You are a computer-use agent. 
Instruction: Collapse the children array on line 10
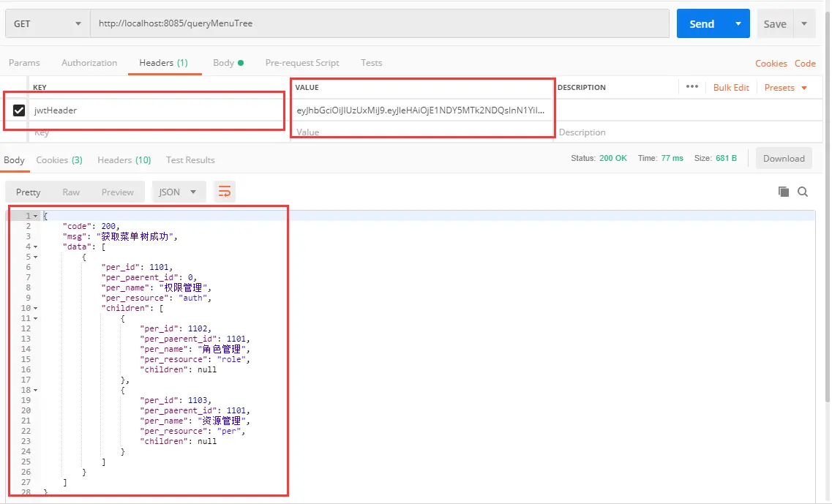tap(36, 308)
